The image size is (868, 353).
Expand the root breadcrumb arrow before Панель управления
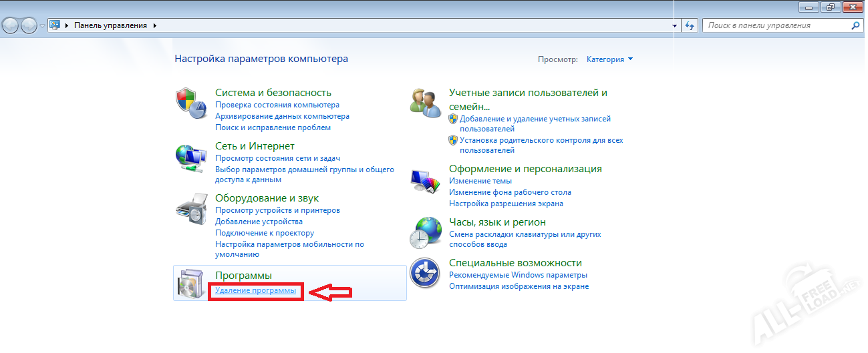pyautogui.click(x=67, y=25)
